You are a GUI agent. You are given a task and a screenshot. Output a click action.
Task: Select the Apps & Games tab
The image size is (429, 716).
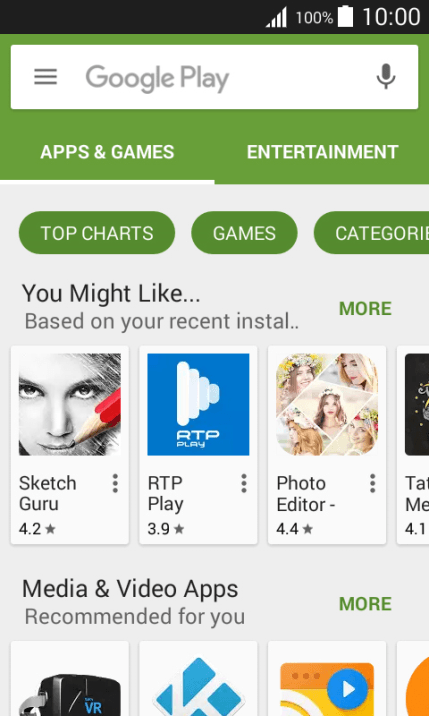coord(107,152)
